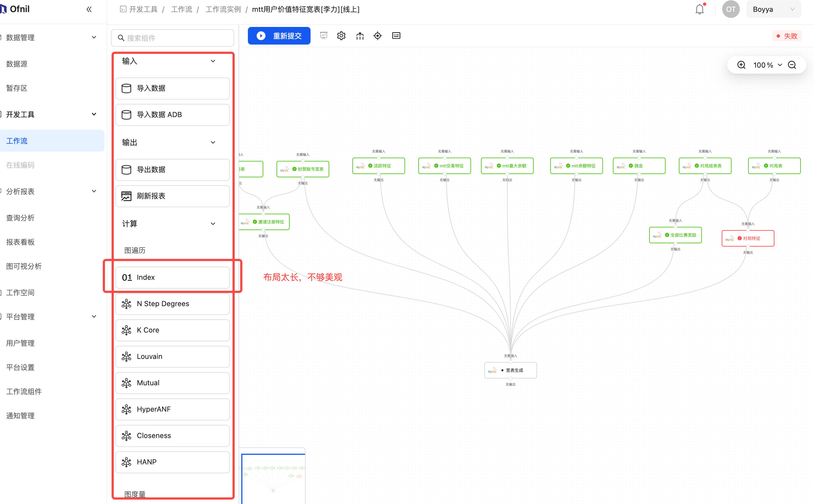Image resolution: width=814 pixels, height=504 pixels.
Task: Collapse the 输入 section
Action: [x=213, y=61]
